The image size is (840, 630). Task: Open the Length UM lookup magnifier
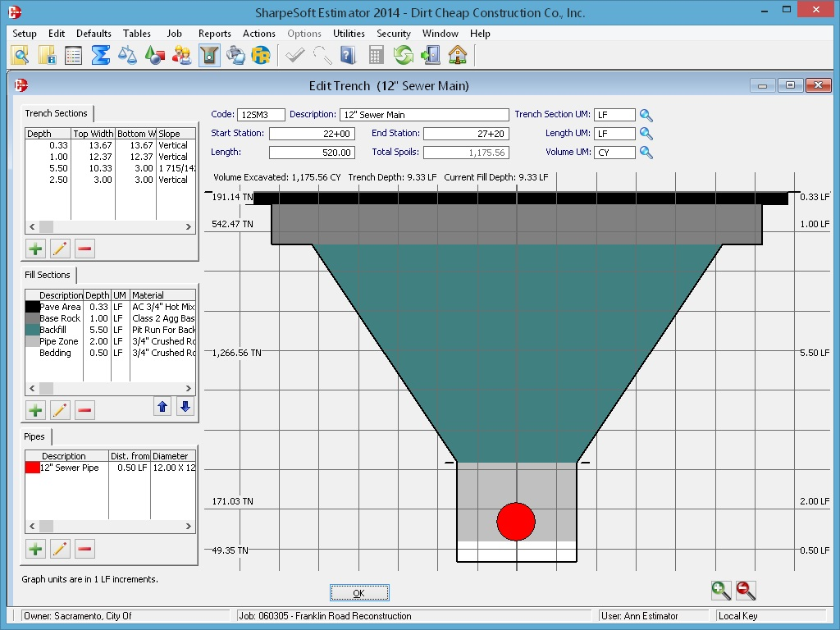point(646,134)
